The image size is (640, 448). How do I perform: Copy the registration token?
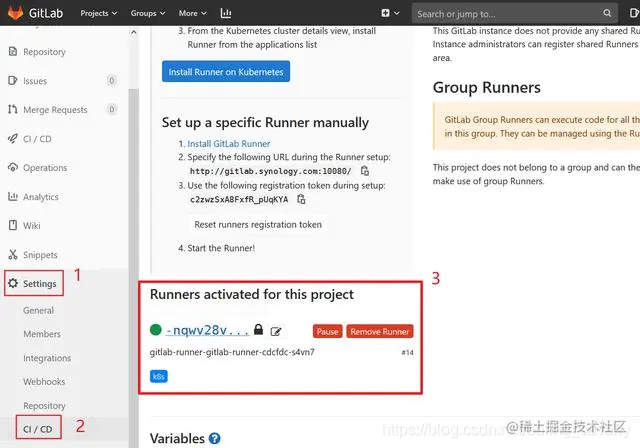pos(301,199)
